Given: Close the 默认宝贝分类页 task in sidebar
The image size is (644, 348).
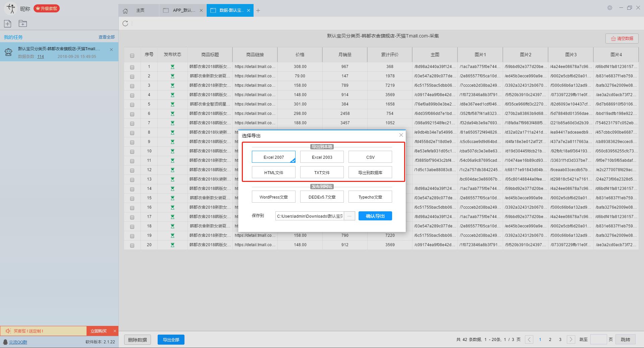Looking at the screenshot, I should point(111,49).
